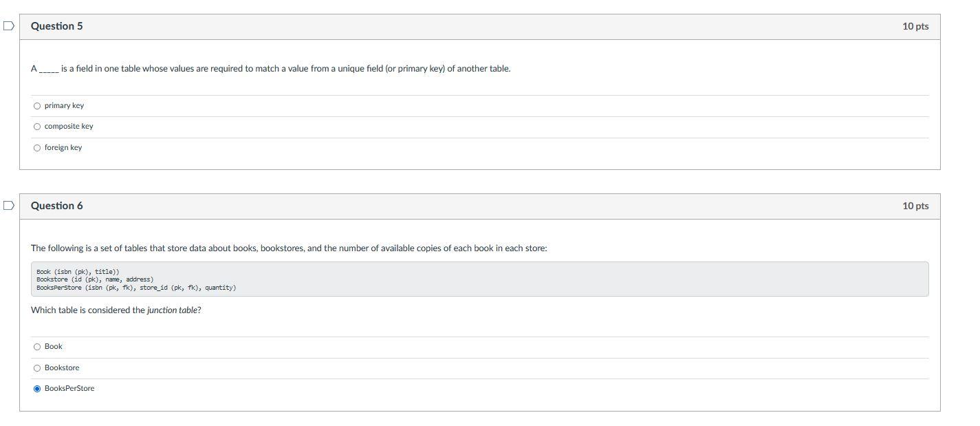Select Book for the junction table question
980x426 pixels.
(x=36, y=346)
